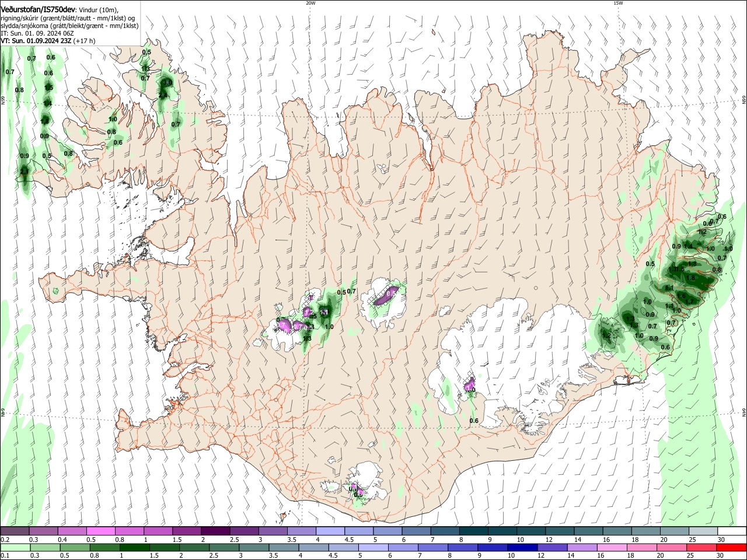Select the bottom-row 6 periwinkle swatch

(x=403, y=548)
